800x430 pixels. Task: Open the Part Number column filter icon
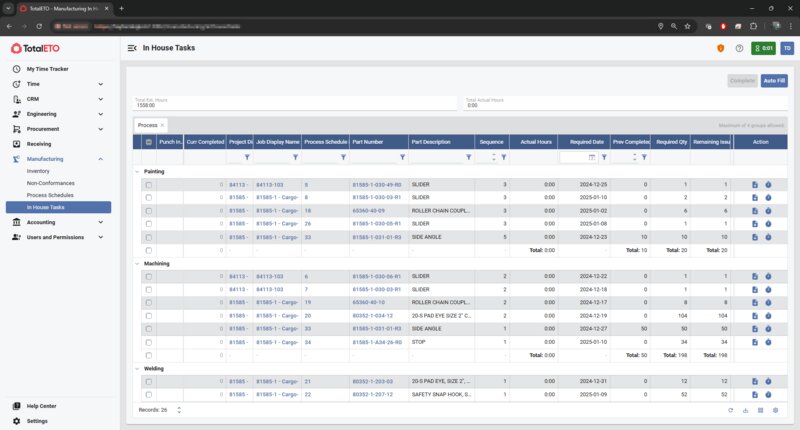click(402, 157)
